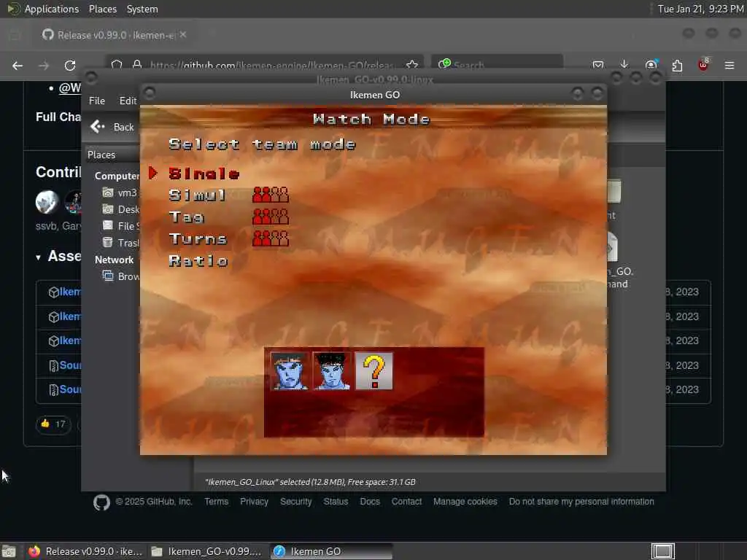Switch to Ikemen GO taskbar entry
The width and height of the screenshot is (747, 560).
point(332,551)
